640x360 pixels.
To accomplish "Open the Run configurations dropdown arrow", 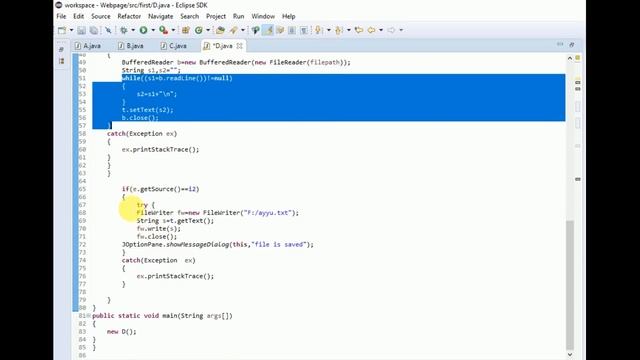I will point(153,30).
